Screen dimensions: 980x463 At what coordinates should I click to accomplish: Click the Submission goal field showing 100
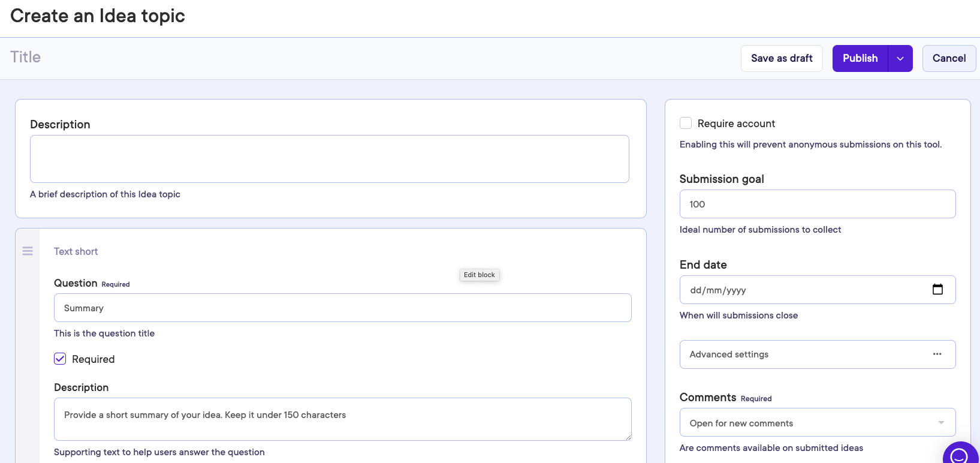[817, 205]
